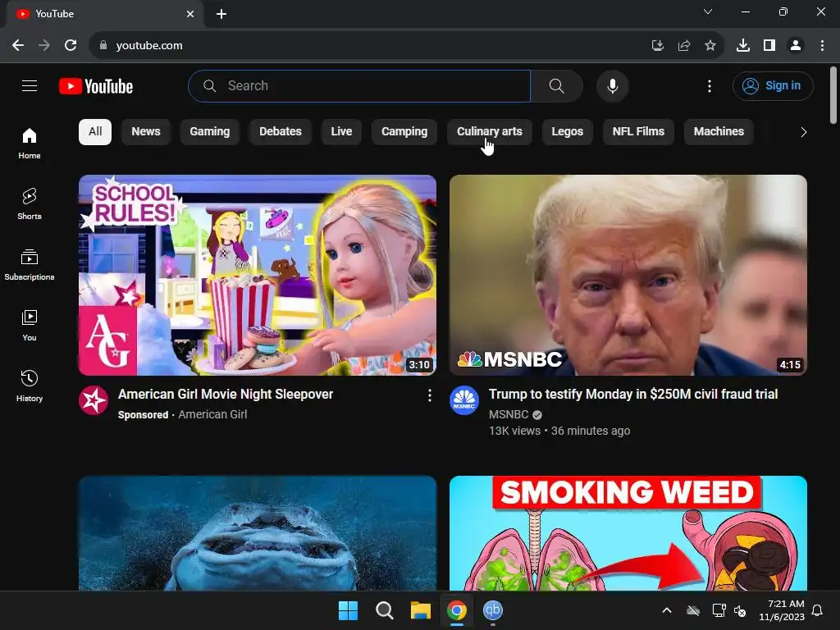Select the Camping chip

[404, 132]
